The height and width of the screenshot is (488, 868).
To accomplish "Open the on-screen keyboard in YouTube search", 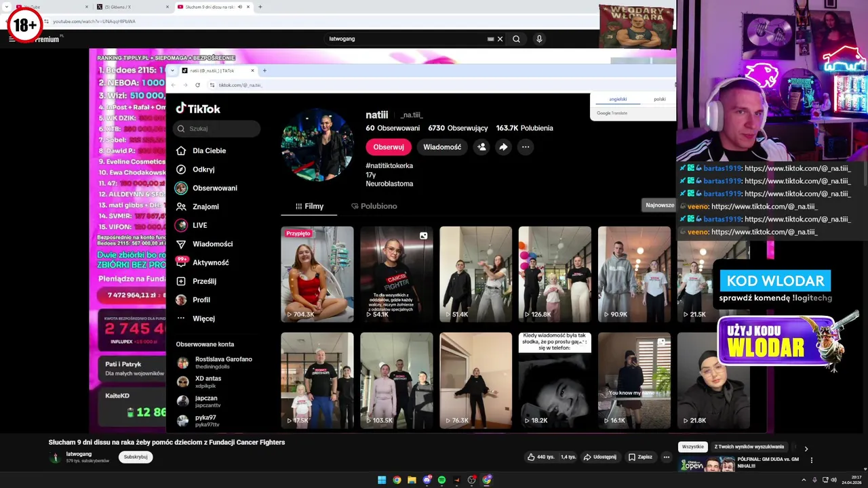I will click(490, 39).
